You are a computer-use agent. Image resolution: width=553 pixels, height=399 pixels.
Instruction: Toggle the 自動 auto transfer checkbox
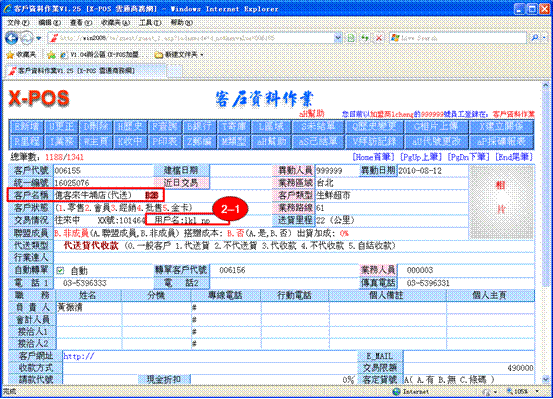pyautogui.click(x=60, y=271)
